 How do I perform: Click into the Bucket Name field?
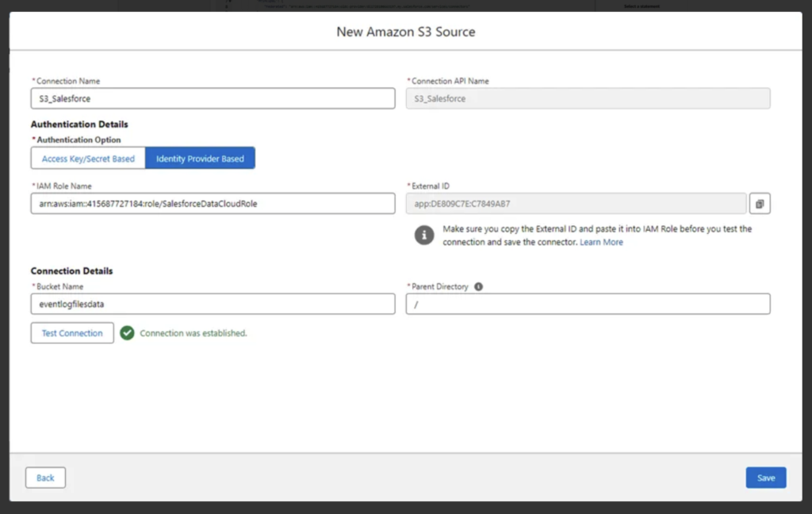point(213,304)
